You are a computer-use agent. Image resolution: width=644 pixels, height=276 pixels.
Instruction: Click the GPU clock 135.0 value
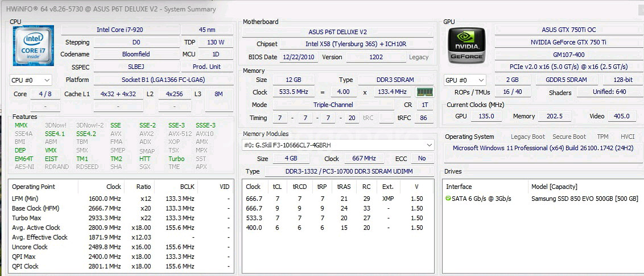pos(486,116)
